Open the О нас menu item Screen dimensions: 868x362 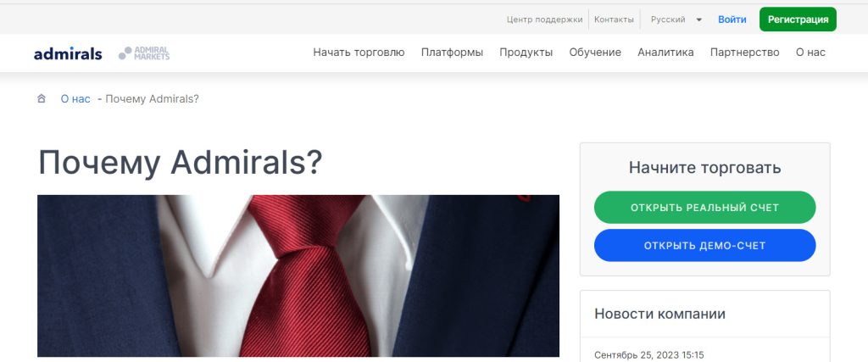pyautogui.click(x=810, y=53)
